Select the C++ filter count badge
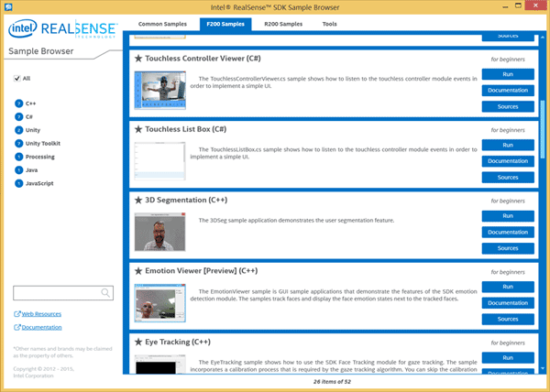 (18, 103)
